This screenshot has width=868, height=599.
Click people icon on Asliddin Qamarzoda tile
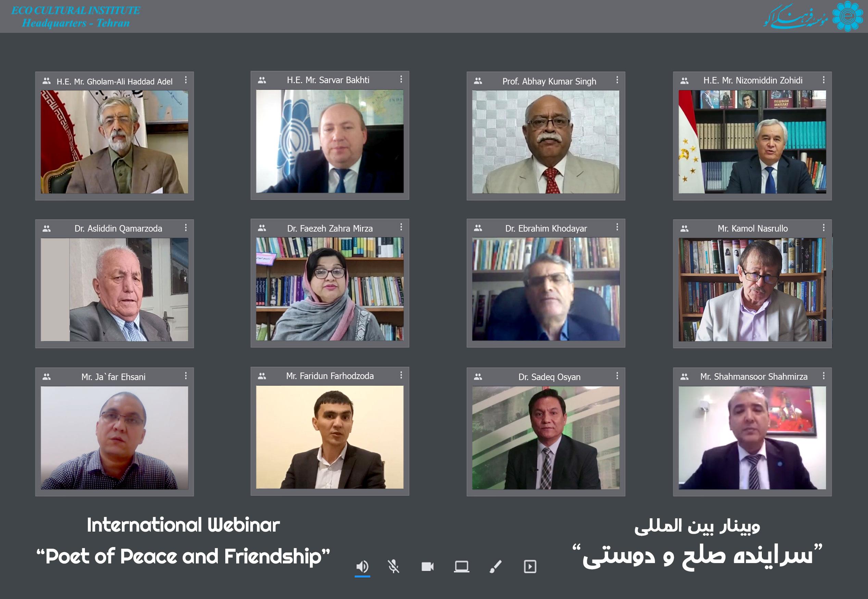coord(47,229)
